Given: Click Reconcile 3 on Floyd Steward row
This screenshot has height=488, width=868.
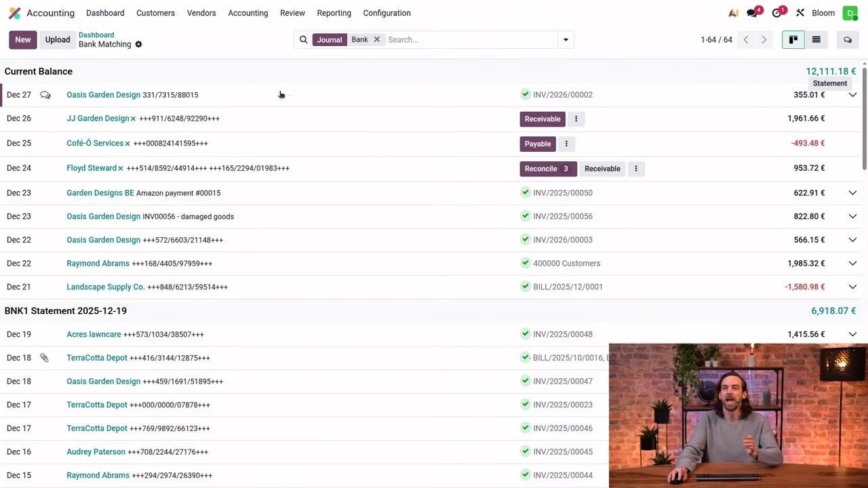Looking at the screenshot, I should pyautogui.click(x=548, y=169).
